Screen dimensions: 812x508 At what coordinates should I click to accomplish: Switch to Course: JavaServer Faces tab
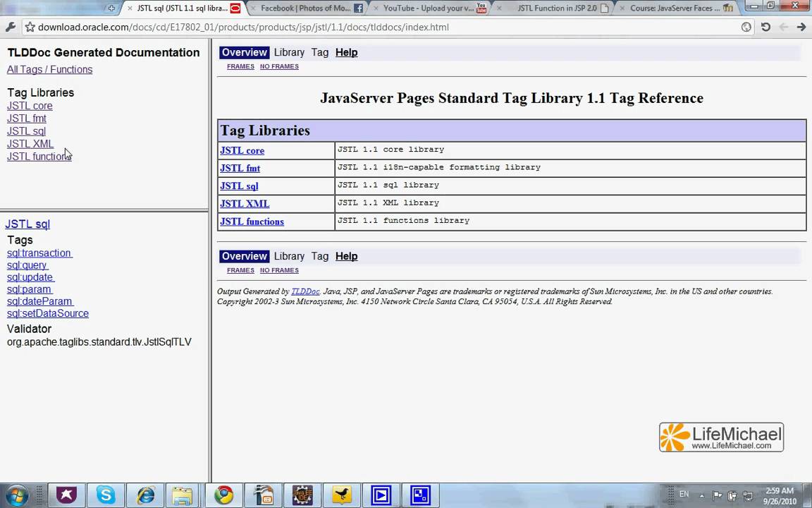point(675,8)
